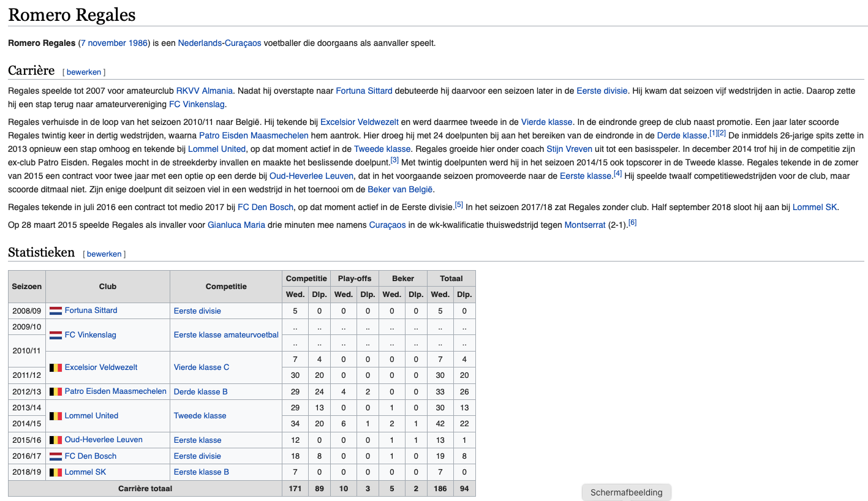Click the Belgian flag beside Patro Eisden Maasmechelen row
The height and width of the screenshot is (501, 868).
pos(56,391)
